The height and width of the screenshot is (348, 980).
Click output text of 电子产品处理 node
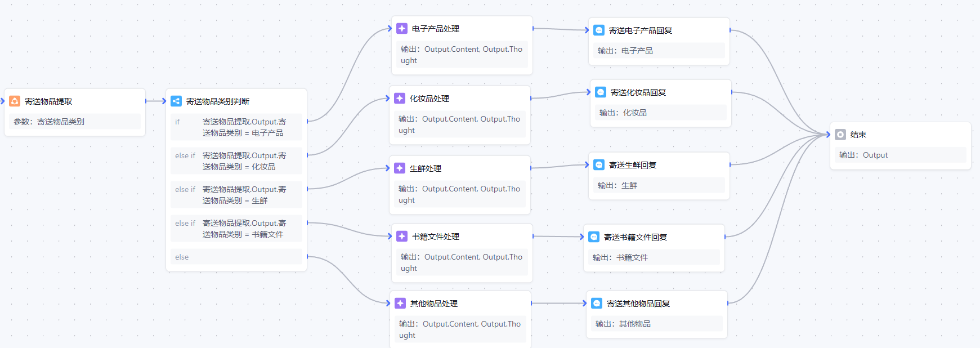(x=462, y=55)
